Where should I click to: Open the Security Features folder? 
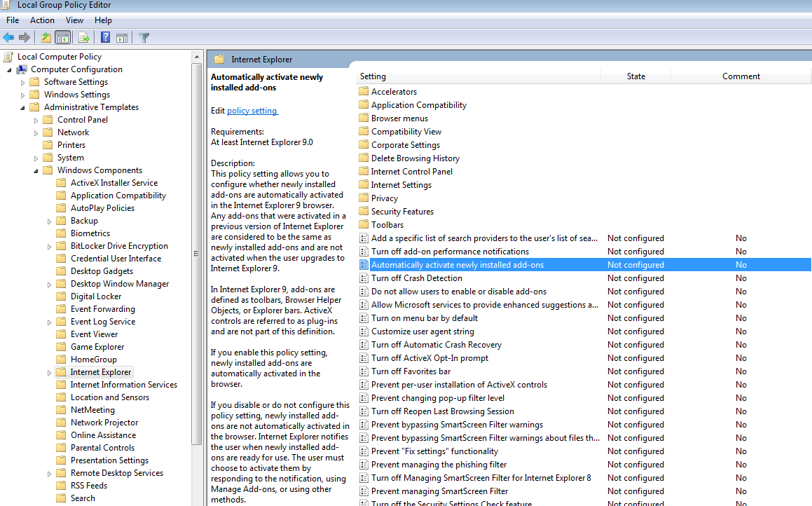[x=402, y=212]
